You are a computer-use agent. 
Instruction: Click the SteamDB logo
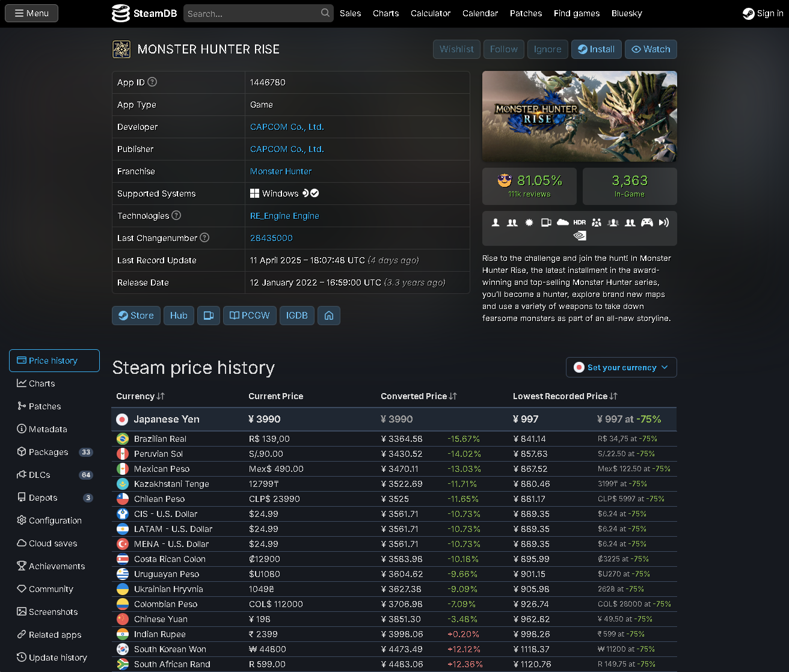(144, 13)
